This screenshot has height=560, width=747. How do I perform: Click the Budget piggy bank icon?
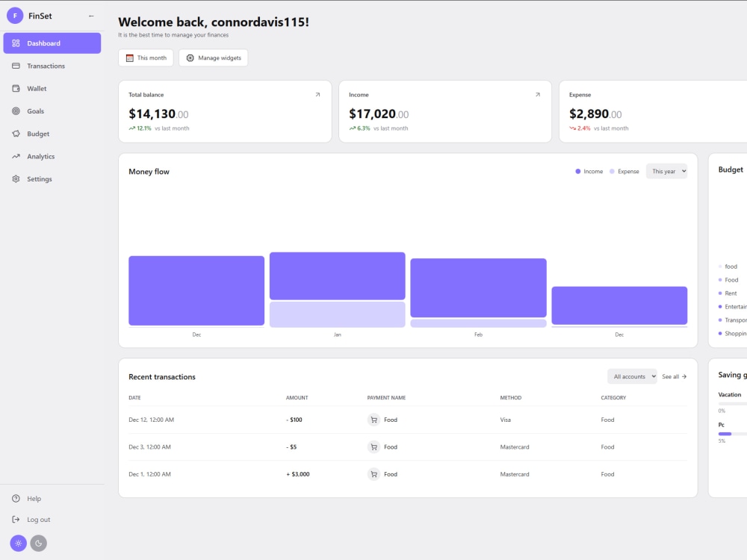[x=16, y=134]
